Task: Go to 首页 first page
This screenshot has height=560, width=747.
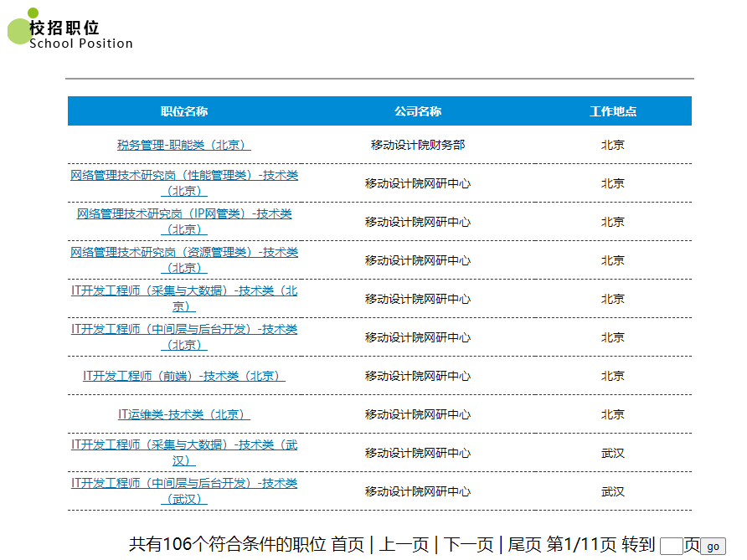Action: pos(348,544)
